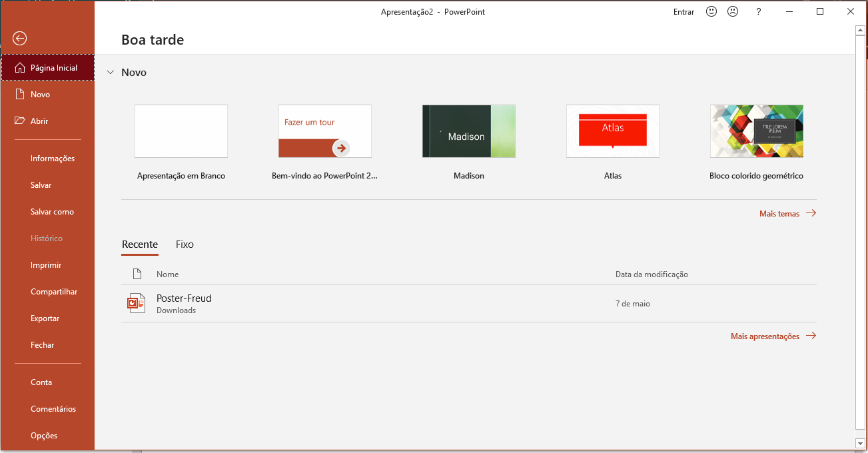Click Entrar to sign in

click(x=683, y=12)
